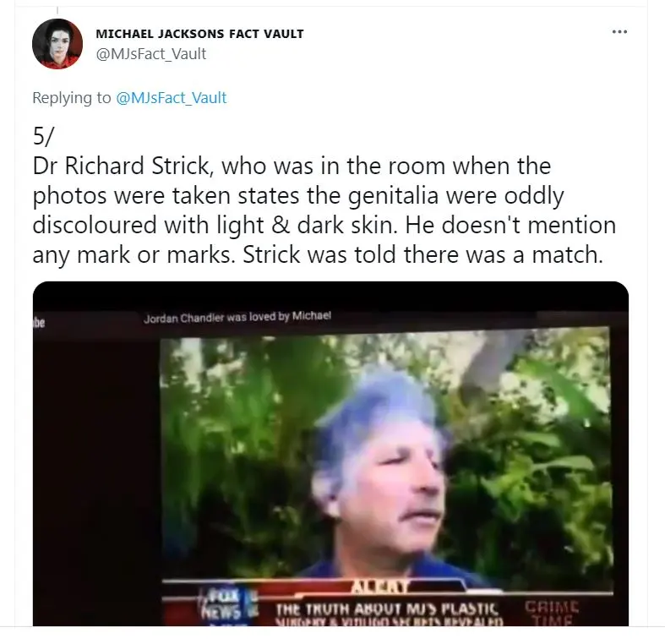
Task: Follow the @MJsFact_Vault mention in Replying to
Action: 171,97
